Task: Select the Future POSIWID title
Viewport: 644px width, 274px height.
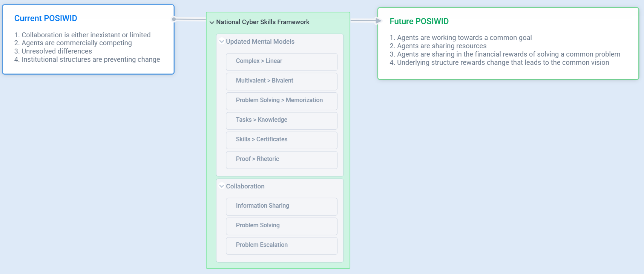Action: point(419,21)
